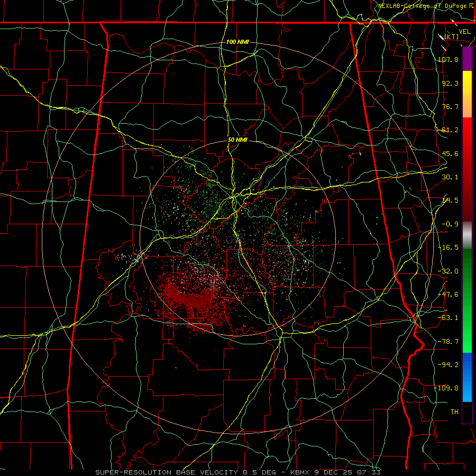Click the -0.9 legend value
This screenshot has height=476, width=476.
coord(450,224)
